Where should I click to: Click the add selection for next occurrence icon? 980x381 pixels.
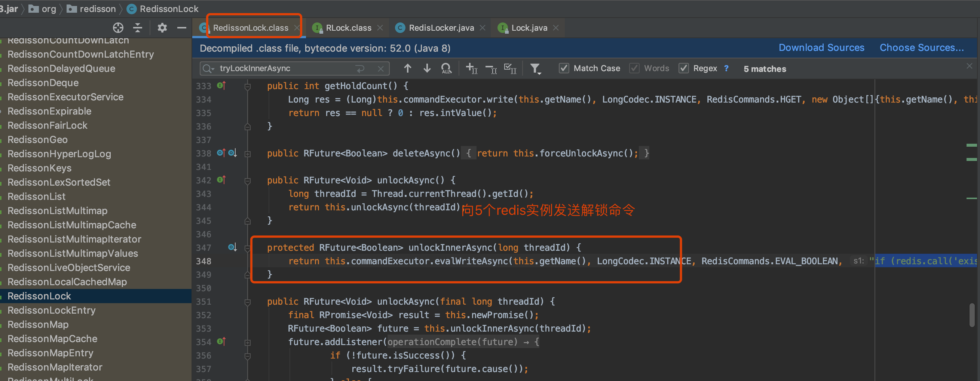[x=472, y=68]
